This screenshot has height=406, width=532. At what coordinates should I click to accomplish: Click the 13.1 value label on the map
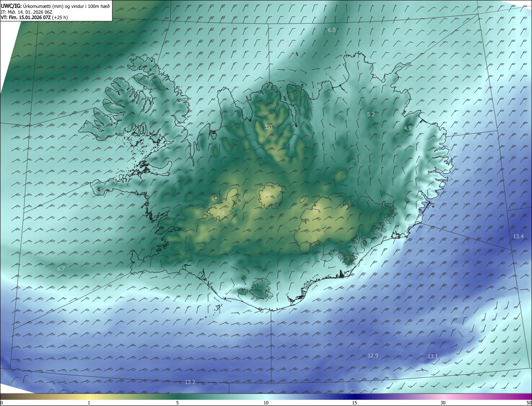433,357
